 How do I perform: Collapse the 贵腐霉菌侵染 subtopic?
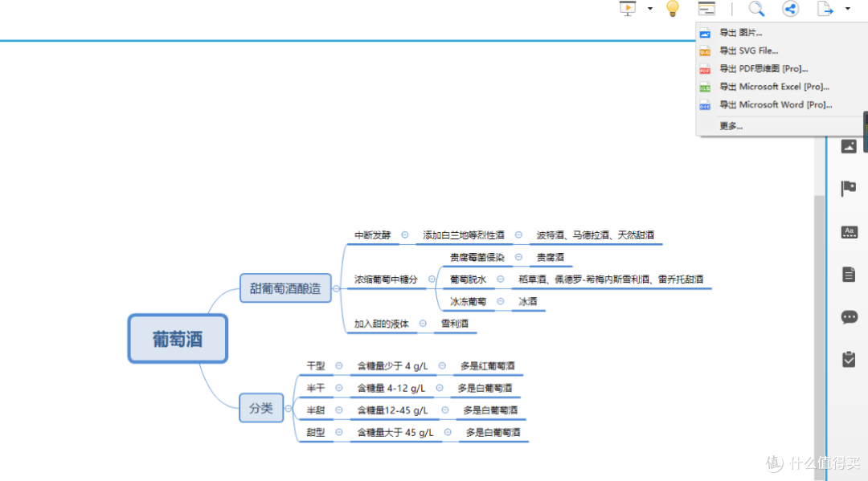pos(518,257)
